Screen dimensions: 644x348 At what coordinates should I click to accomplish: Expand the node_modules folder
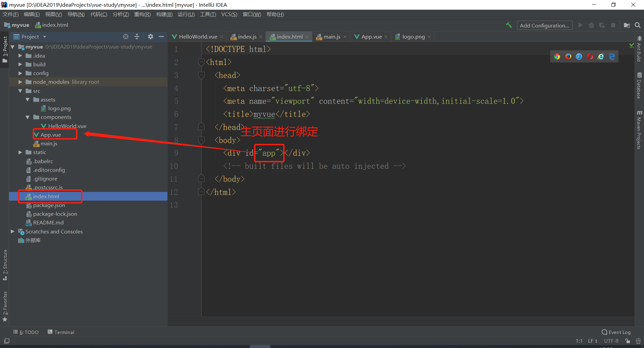click(20, 82)
